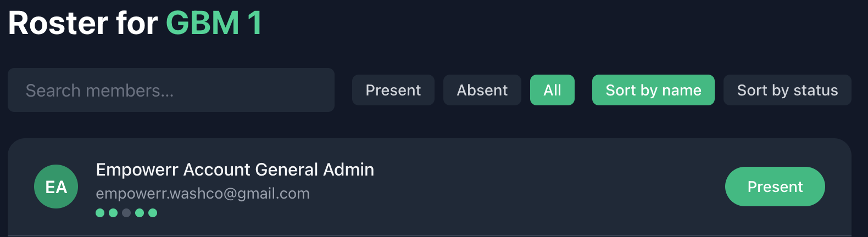Click empty space between member name and status button
The width and height of the screenshot is (868, 237).
[x=549, y=187]
